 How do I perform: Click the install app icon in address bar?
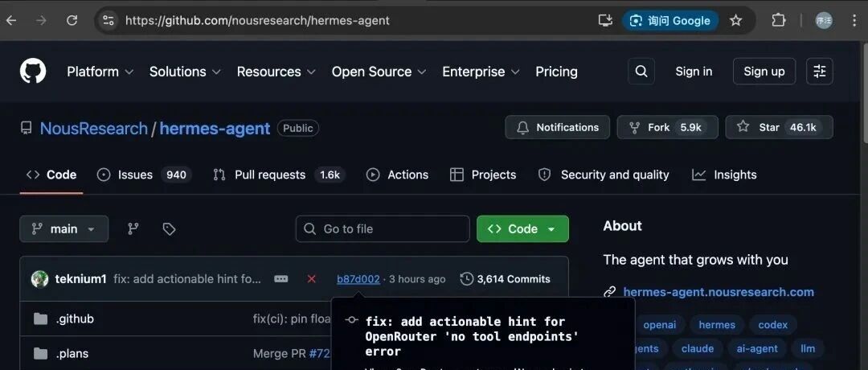pos(606,20)
